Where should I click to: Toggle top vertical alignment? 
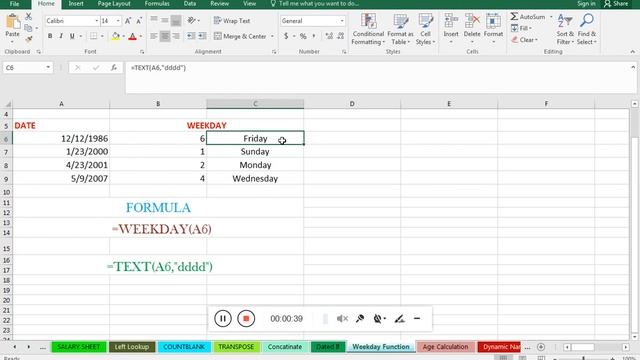pos(153,20)
